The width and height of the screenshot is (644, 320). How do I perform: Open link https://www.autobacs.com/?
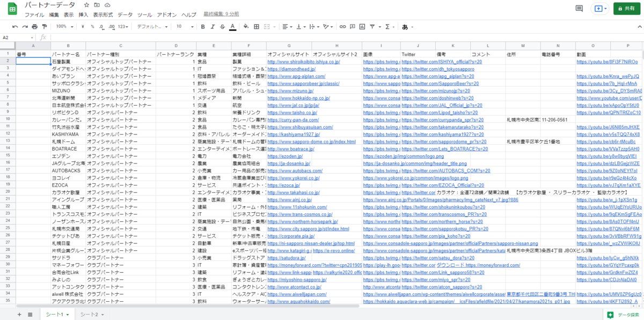tap(295, 170)
